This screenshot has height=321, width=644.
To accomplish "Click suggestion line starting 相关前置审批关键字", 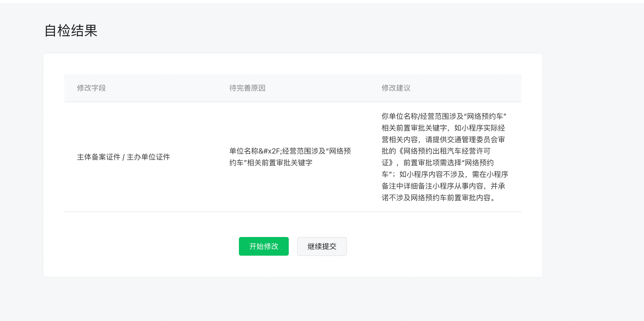I will point(443,128).
